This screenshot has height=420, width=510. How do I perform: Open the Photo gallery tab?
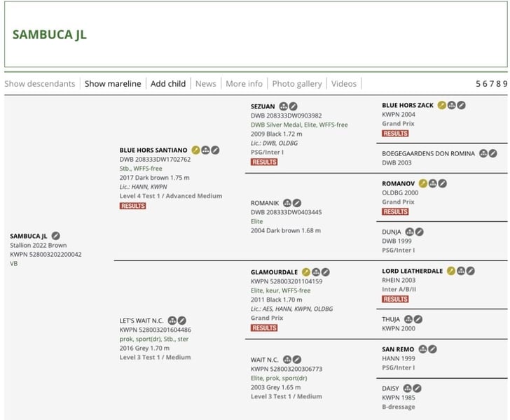[x=296, y=84]
